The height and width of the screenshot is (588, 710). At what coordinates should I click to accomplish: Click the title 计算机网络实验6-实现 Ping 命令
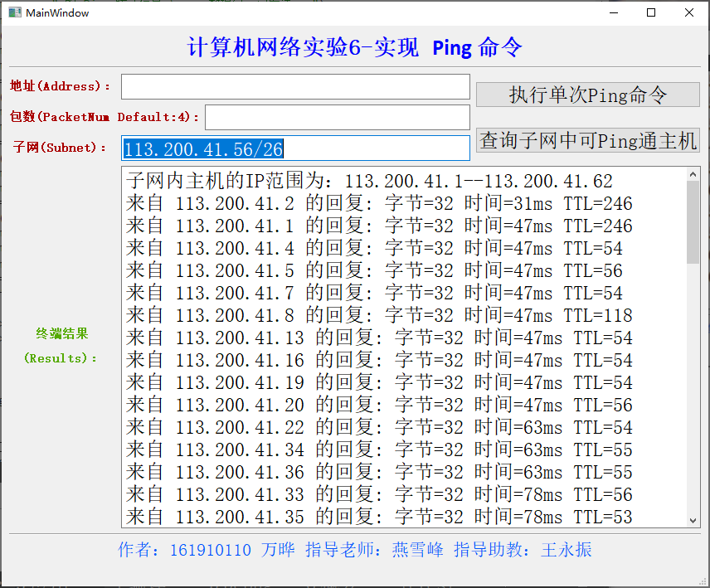(x=354, y=47)
